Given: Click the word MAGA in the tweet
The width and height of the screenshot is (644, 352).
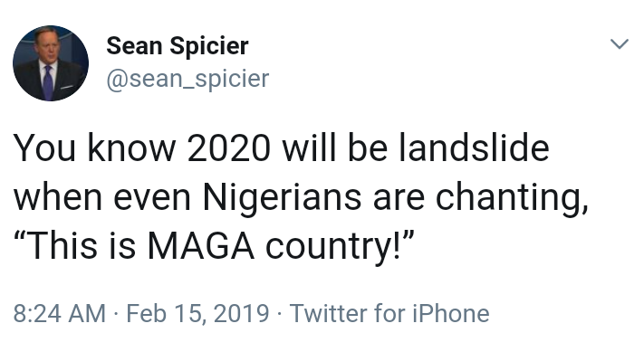Looking at the screenshot, I should [201, 246].
